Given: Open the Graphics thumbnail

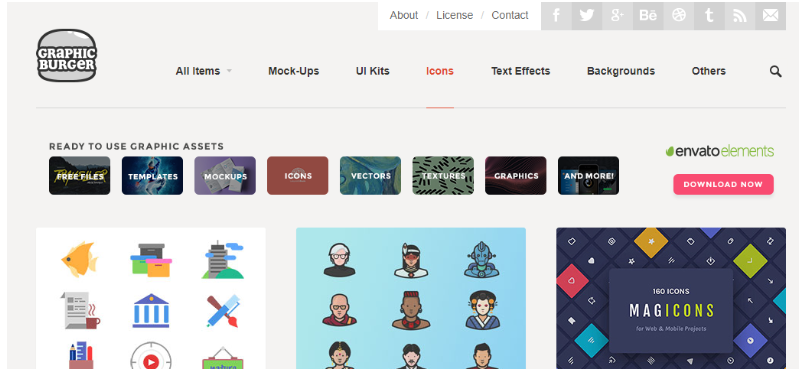Looking at the screenshot, I should point(516,176).
